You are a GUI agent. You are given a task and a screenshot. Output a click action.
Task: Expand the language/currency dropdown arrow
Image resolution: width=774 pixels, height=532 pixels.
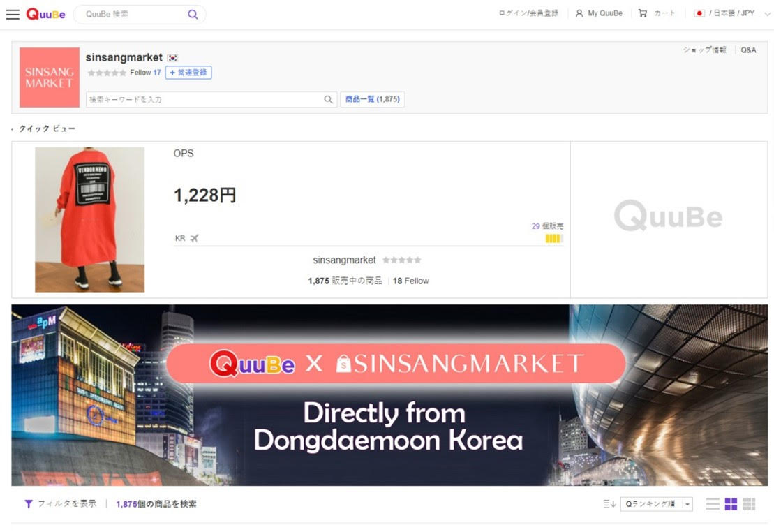point(767,14)
